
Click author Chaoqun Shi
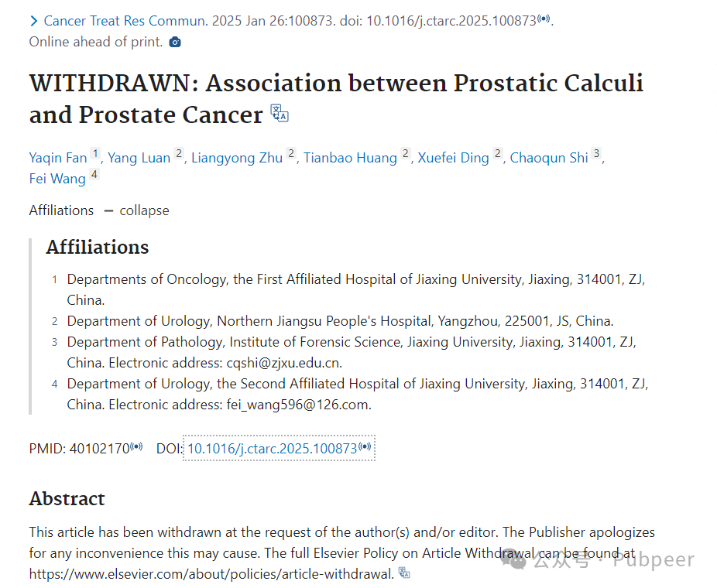click(x=549, y=158)
